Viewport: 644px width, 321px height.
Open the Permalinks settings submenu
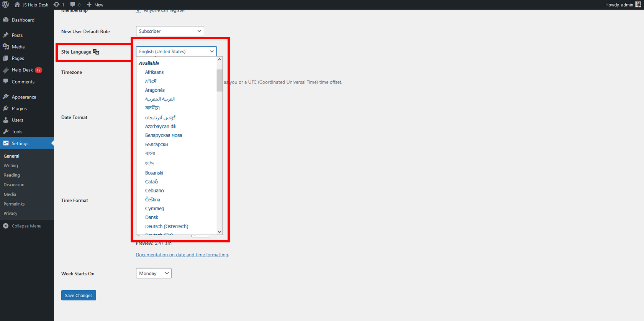14,204
